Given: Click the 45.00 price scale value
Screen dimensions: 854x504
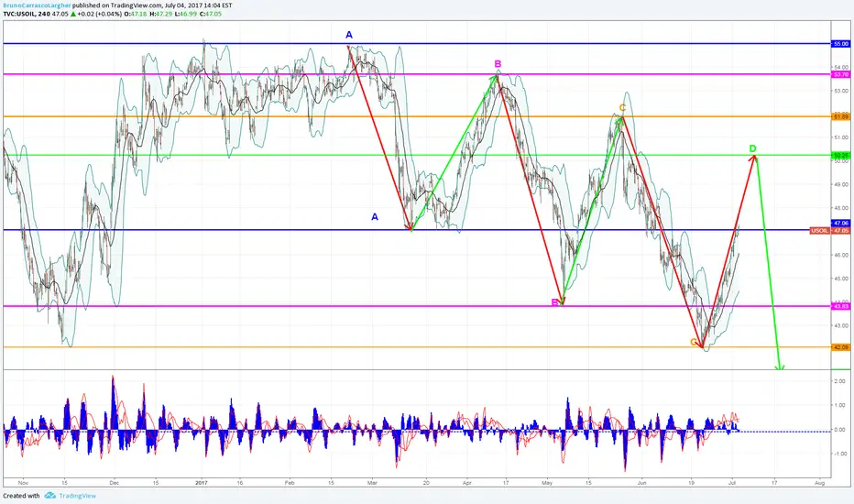Looking at the screenshot, I should (841, 279).
